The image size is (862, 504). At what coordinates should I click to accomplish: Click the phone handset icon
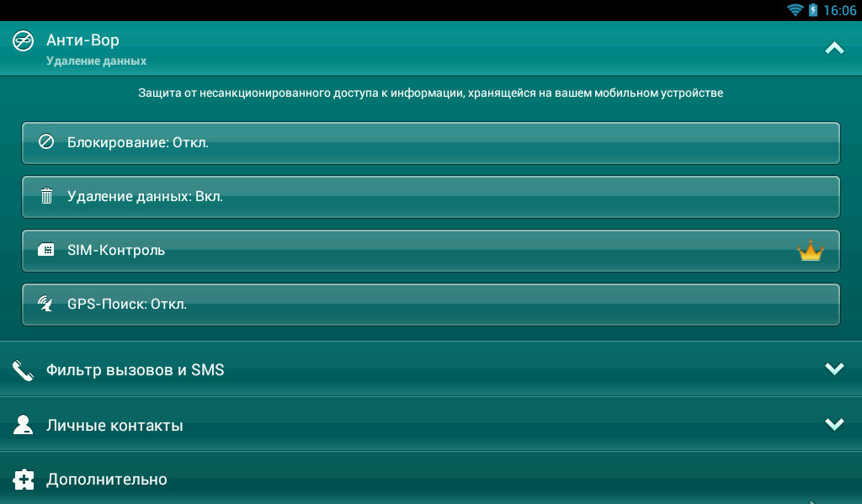click(23, 370)
